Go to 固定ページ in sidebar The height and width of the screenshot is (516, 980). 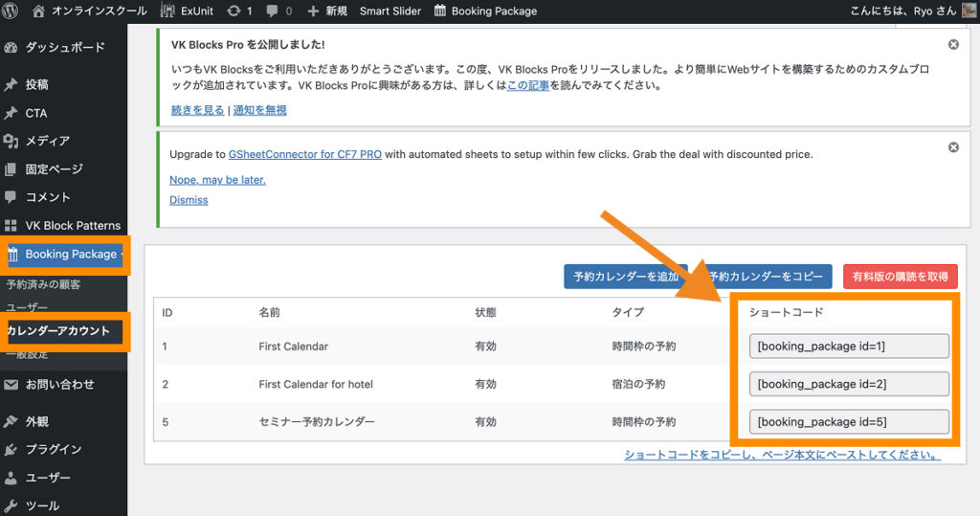tap(54, 169)
